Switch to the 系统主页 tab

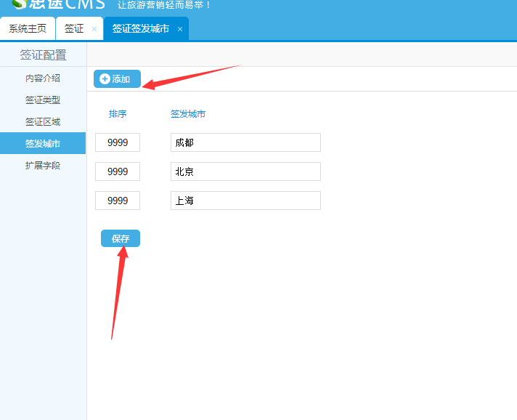click(x=28, y=29)
